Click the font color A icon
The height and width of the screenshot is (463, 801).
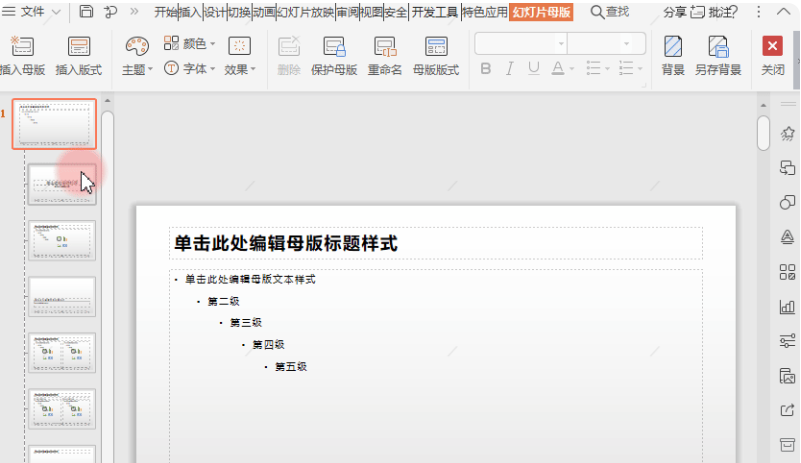(558, 68)
